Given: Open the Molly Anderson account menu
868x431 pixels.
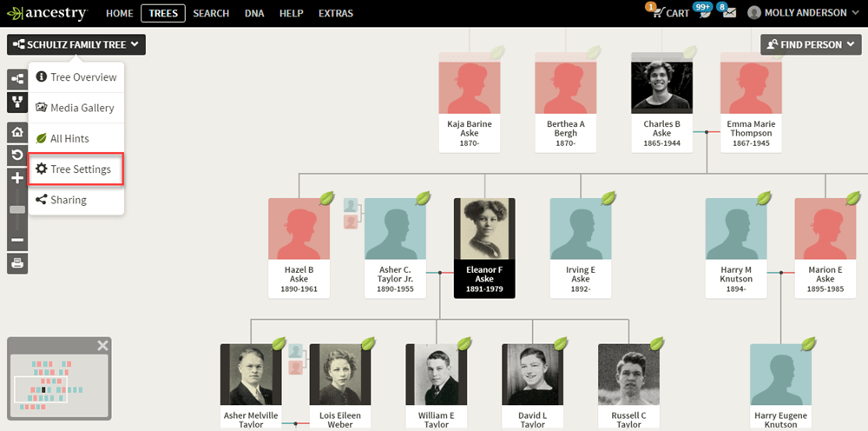Looking at the screenshot, I should pyautogui.click(x=804, y=13).
